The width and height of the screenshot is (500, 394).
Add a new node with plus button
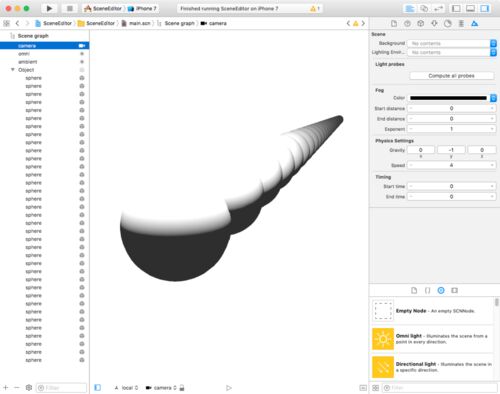tap(6, 388)
